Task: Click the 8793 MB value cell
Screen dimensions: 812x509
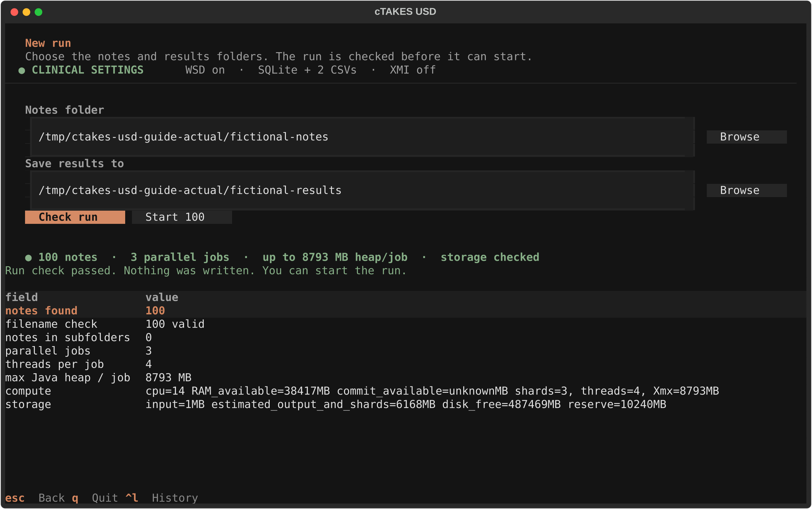Action: point(168,378)
